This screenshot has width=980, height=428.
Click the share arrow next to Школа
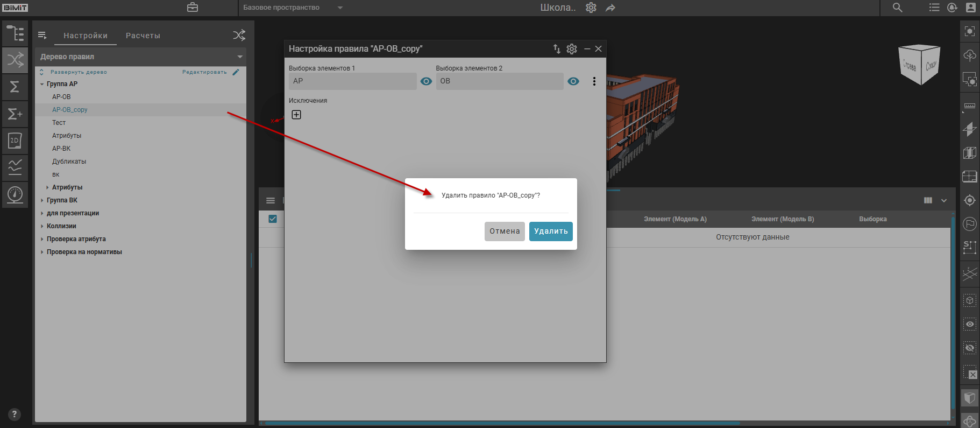(610, 8)
